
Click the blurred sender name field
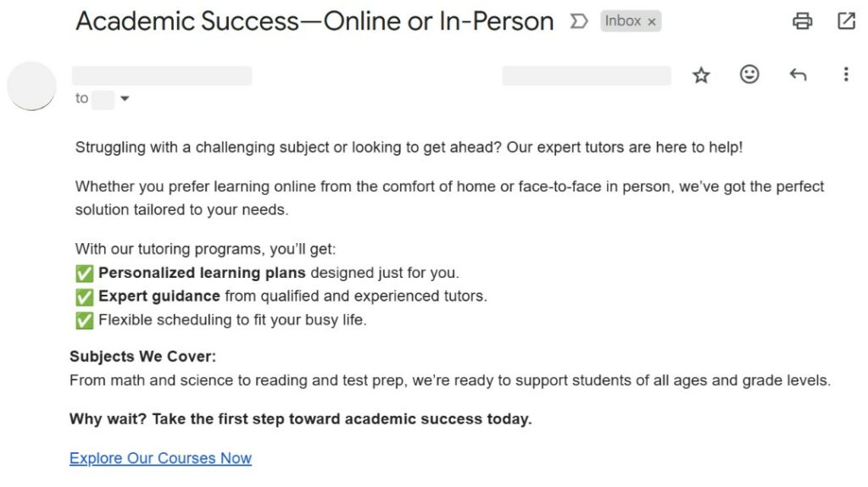tap(162, 75)
